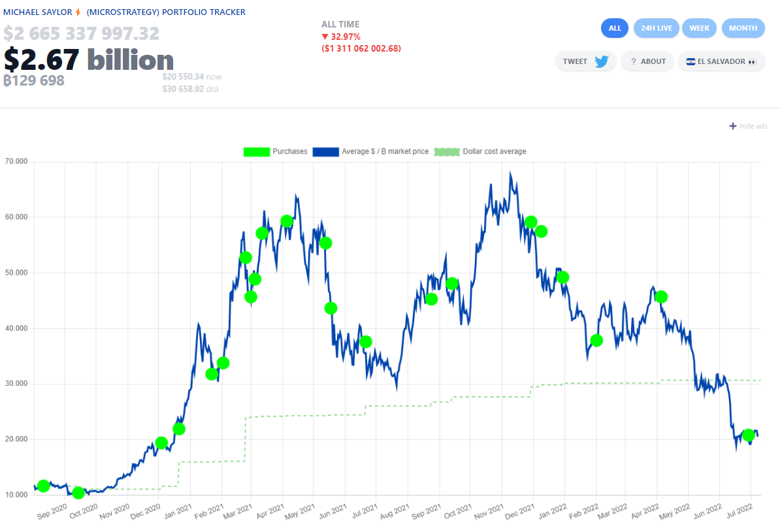Viewport: 782px width, 532px height.
Task: Switch to the 24H LIVE view
Action: [x=657, y=28]
